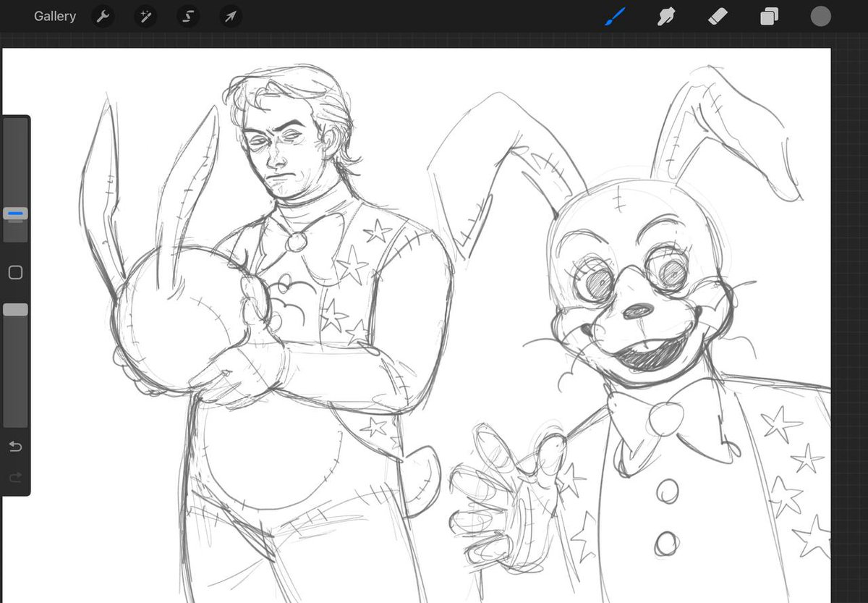
Task: Undo the last stroke
Action: (15, 446)
